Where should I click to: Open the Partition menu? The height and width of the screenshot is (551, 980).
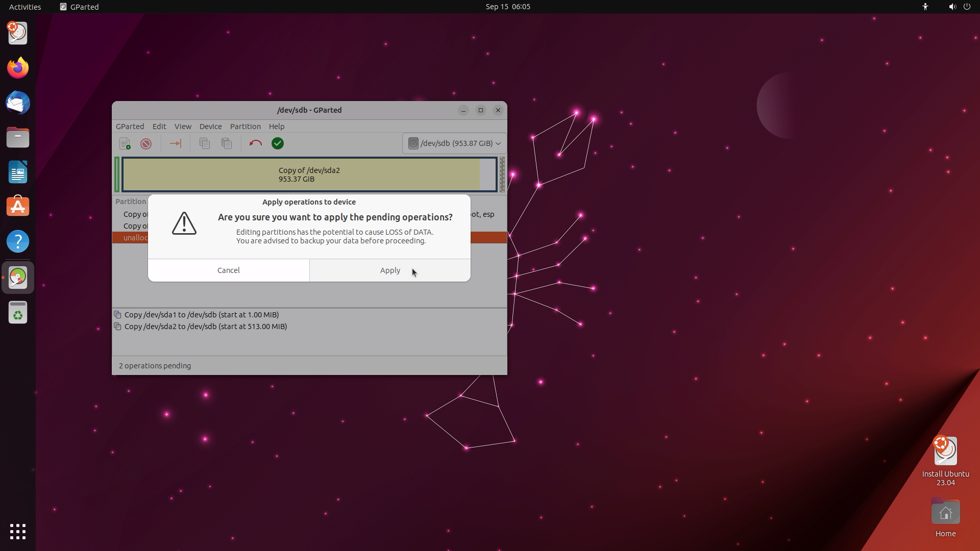click(245, 127)
